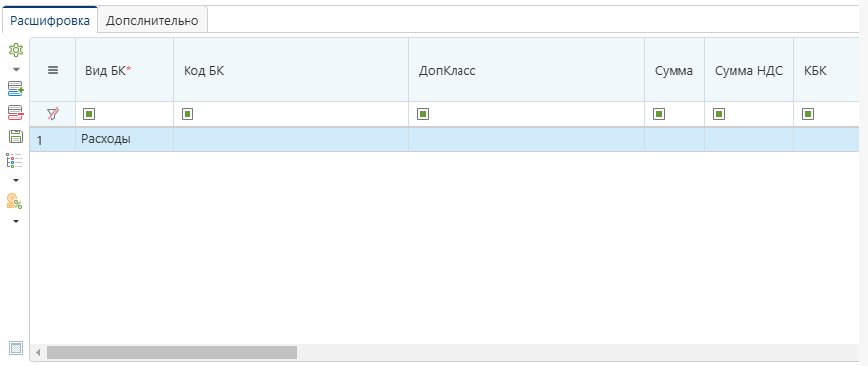The width and height of the screenshot is (868, 366).
Task: Delete row using the red minus icon
Action: [16, 113]
